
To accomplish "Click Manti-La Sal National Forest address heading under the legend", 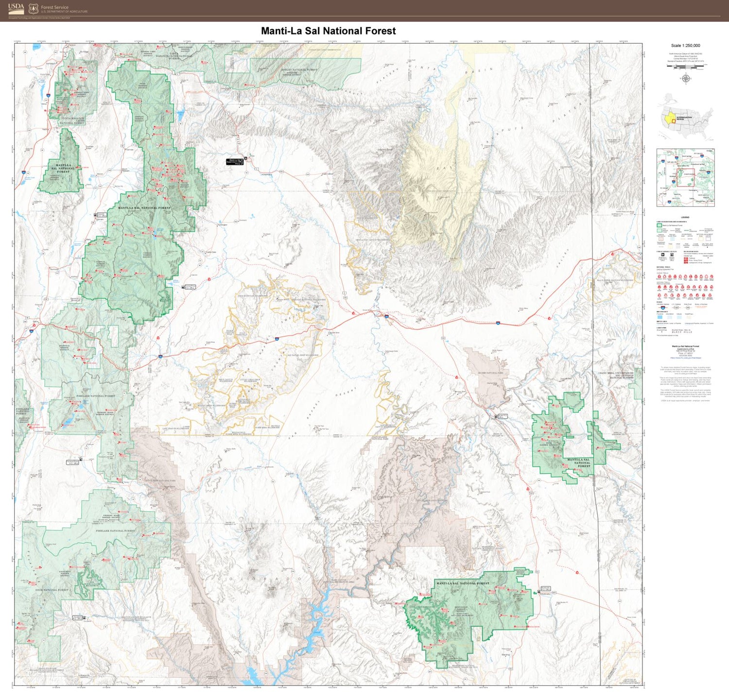I will pyautogui.click(x=686, y=346).
